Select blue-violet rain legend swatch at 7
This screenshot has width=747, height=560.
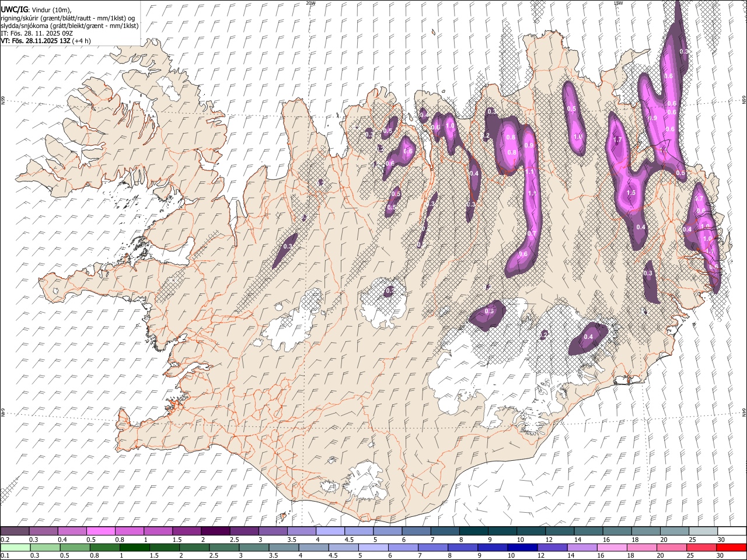click(434, 548)
